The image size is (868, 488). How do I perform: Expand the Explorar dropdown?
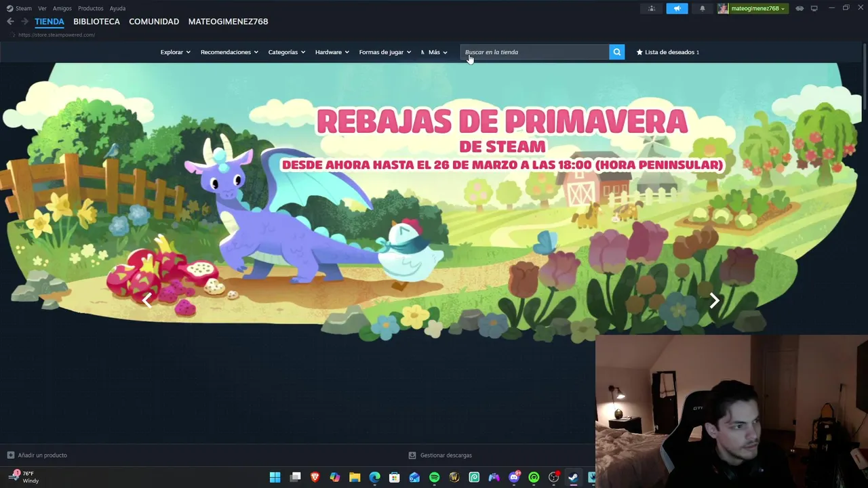point(175,52)
